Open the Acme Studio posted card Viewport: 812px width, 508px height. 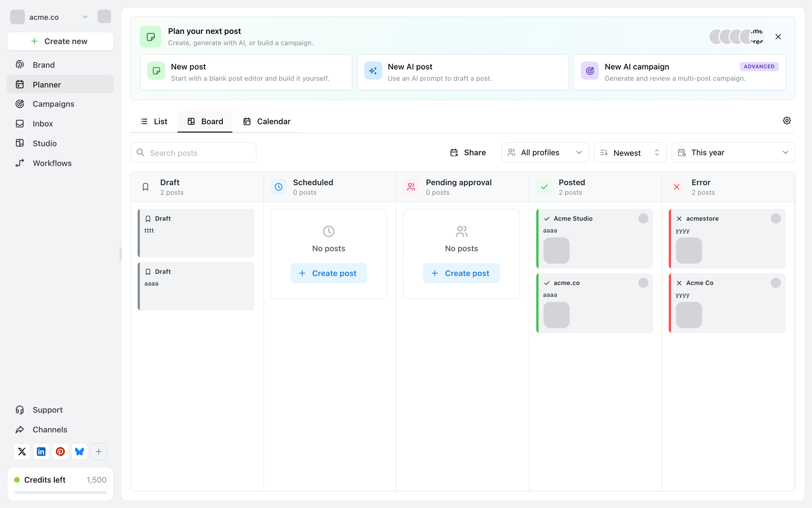pos(595,239)
